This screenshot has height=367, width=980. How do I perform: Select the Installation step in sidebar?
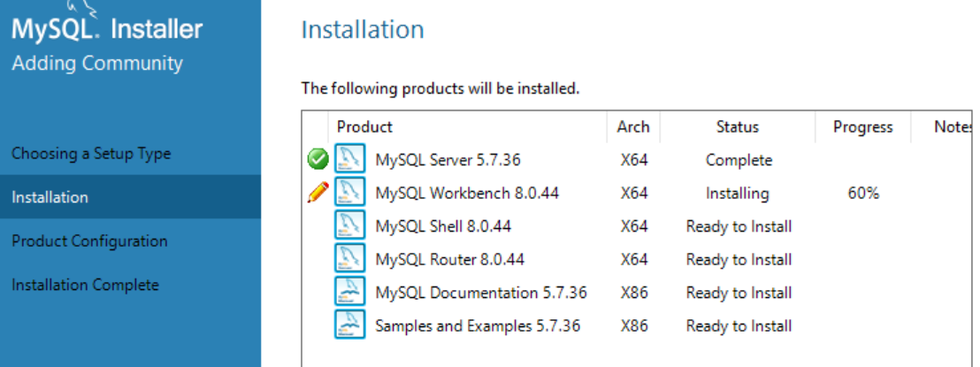(x=50, y=197)
